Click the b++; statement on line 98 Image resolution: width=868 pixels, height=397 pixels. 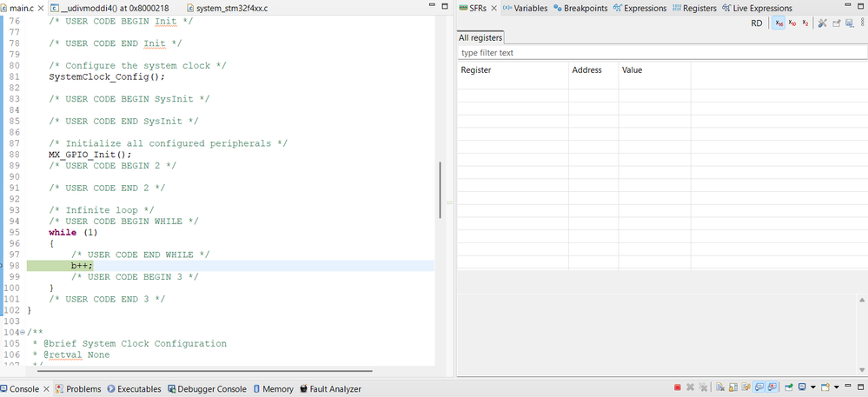tap(82, 266)
